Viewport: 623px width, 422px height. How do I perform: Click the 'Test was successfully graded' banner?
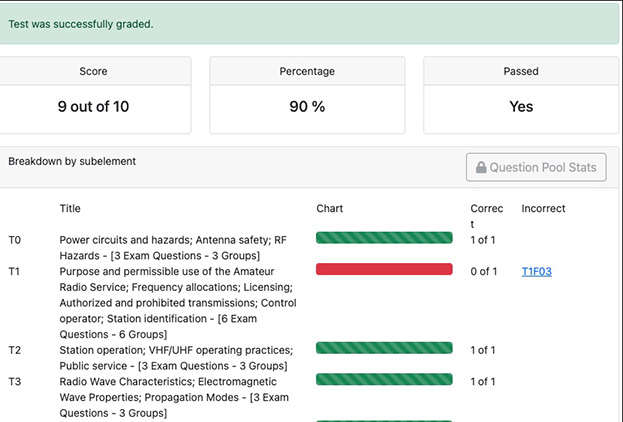(x=300, y=23)
